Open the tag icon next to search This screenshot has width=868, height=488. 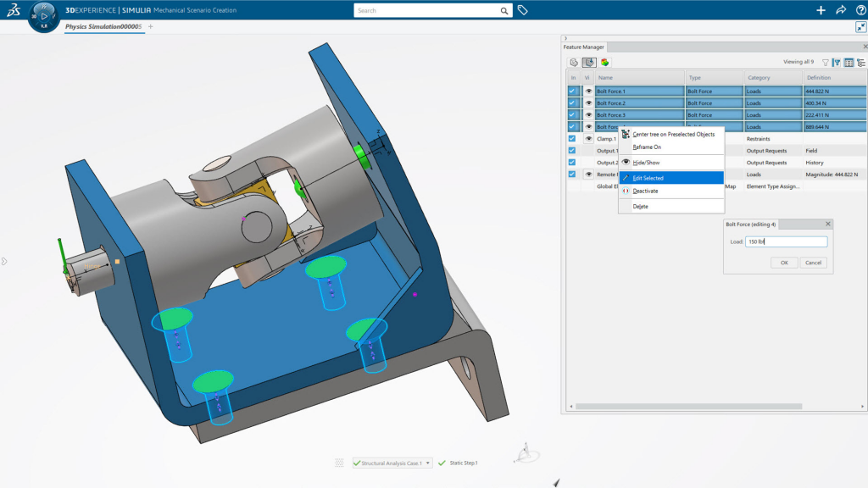[x=522, y=10]
